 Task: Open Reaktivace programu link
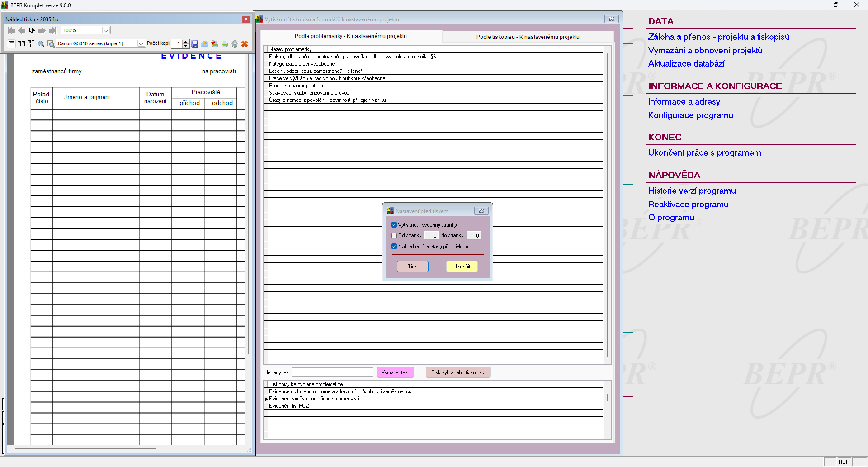688,205
